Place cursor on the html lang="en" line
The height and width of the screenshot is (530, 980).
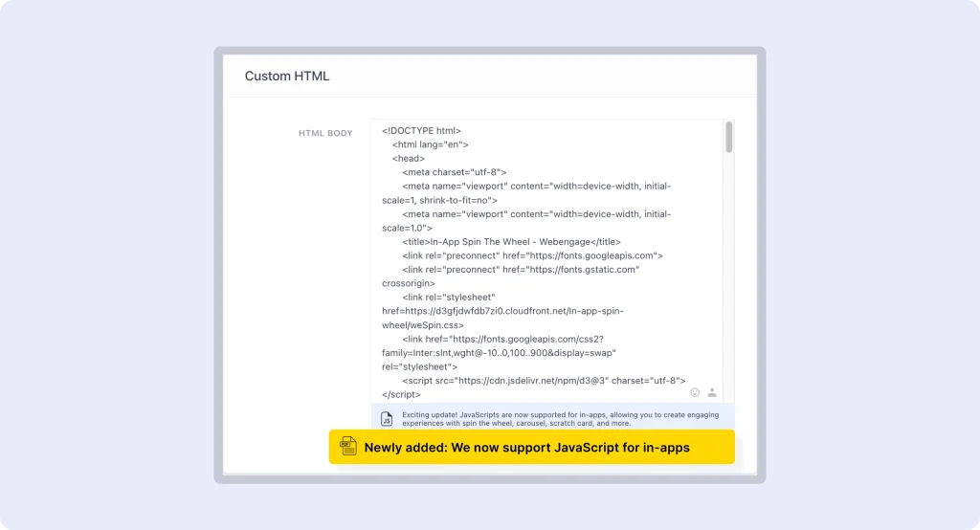[x=430, y=144]
